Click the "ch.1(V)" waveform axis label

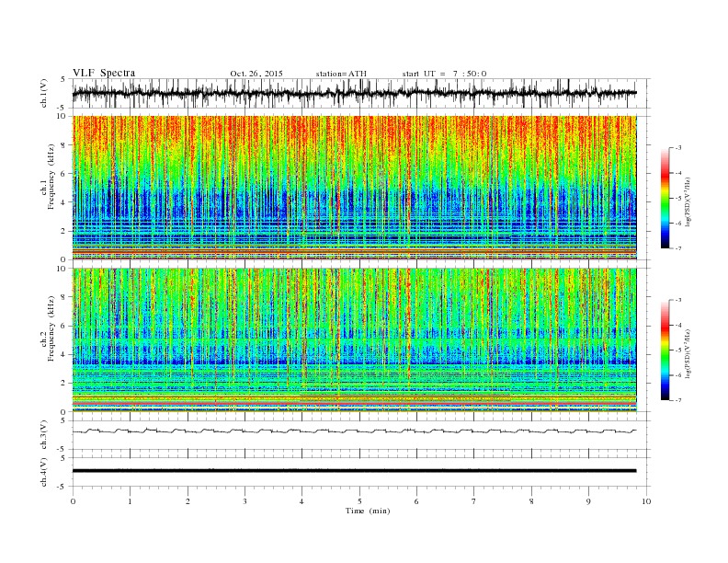point(44,93)
